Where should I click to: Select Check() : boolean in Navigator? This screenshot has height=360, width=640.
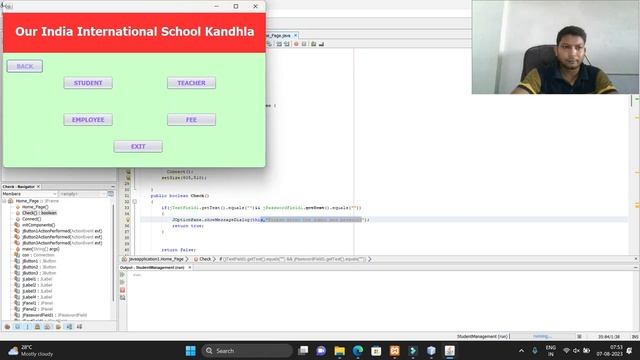point(39,213)
